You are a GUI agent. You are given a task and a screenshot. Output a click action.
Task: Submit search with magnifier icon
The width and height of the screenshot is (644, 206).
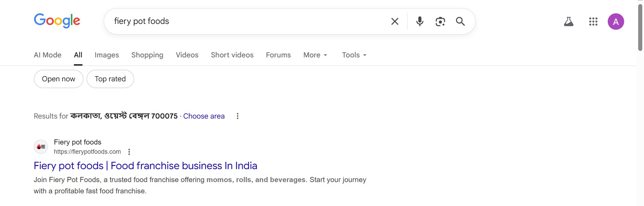460,22
